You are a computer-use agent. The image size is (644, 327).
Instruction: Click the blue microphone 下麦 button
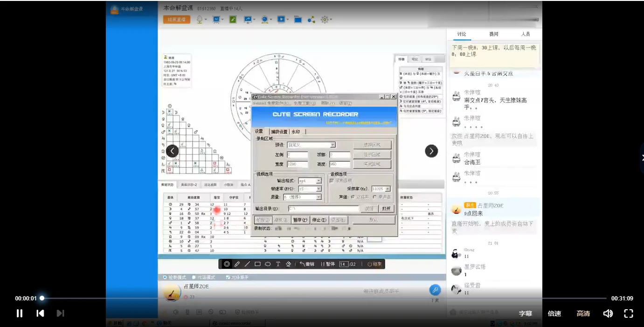(x=435, y=290)
